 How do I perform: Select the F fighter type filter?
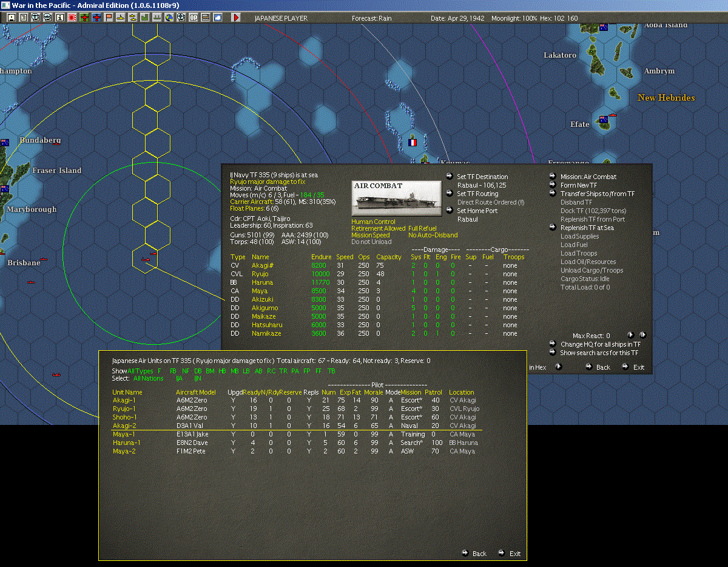pos(159,371)
